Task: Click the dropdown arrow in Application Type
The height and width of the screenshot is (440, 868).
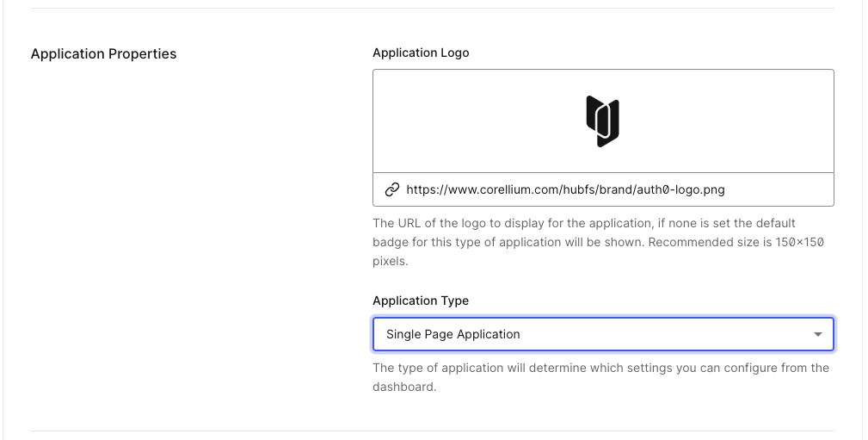Action: [817, 334]
